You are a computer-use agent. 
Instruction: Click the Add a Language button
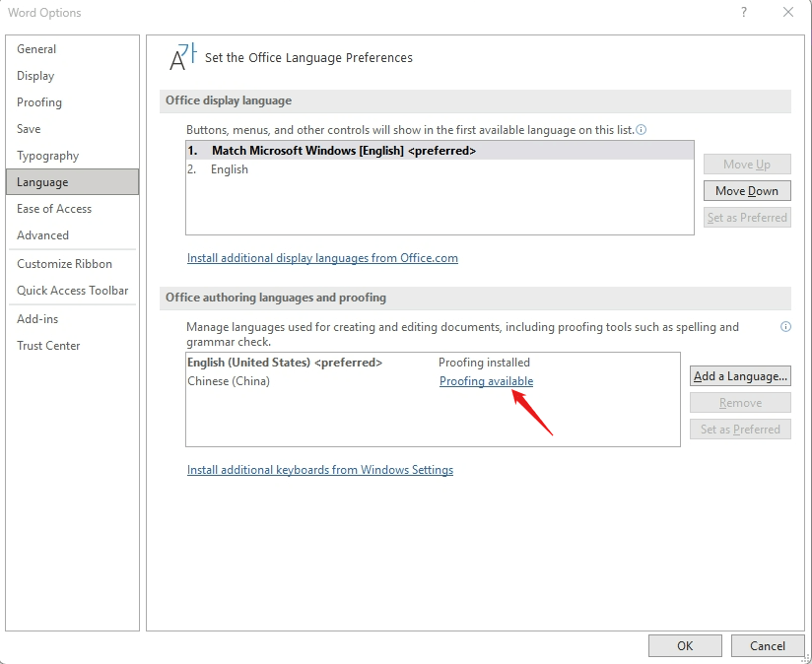click(x=740, y=376)
